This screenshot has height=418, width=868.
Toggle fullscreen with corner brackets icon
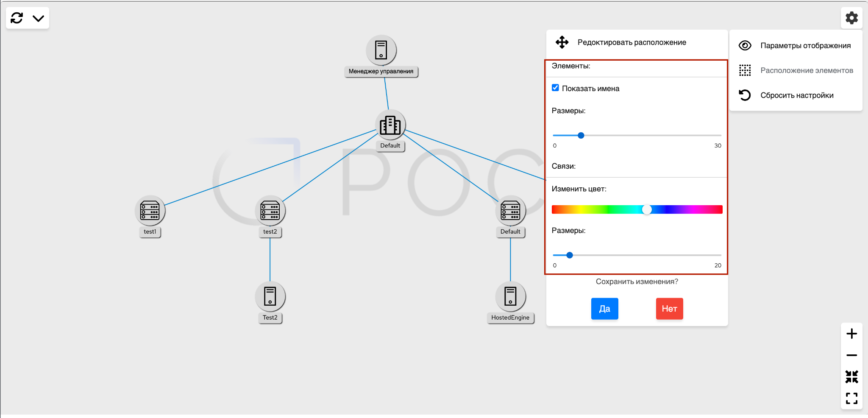[851, 398]
